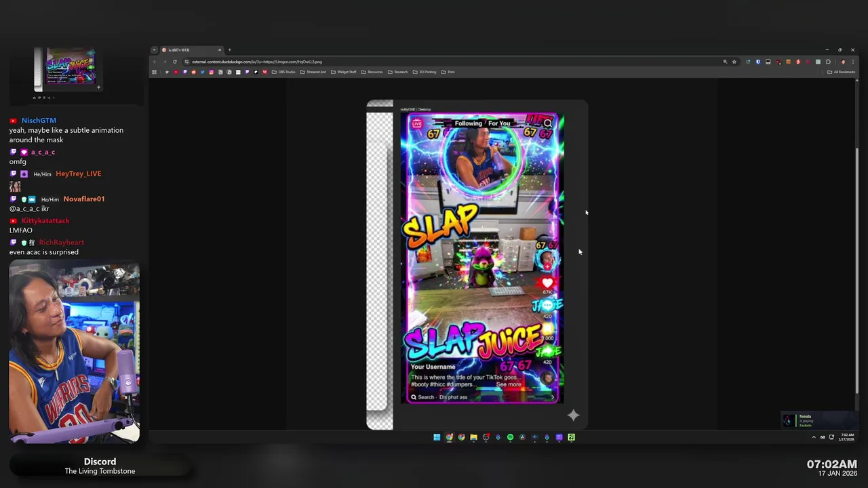The width and height of the screenshot is (868, 488).
Task: Open the Bitwarden shield extension icon
Action: tap(758, 62)
